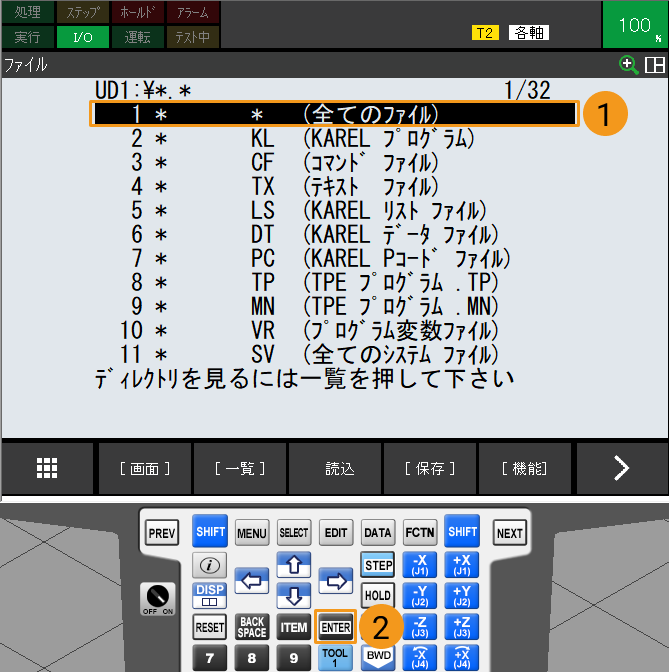This screenshot has height=672, width=669.
Task: Click the zoom magnifier icon
Action: (x=628, y=65)
